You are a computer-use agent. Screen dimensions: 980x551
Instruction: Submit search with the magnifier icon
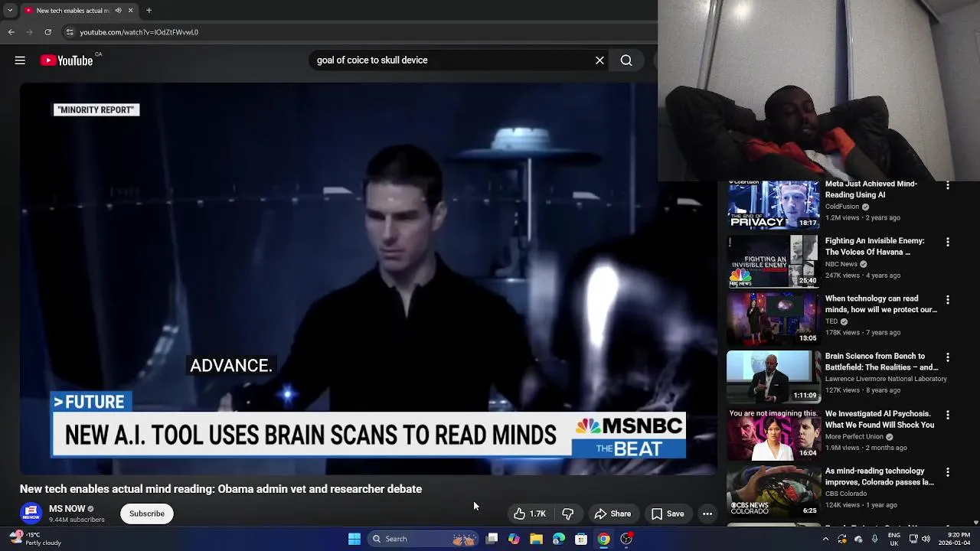626,60
